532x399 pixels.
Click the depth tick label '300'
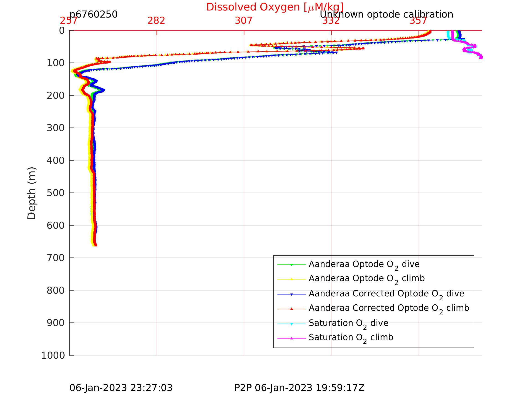pos(56,128)
